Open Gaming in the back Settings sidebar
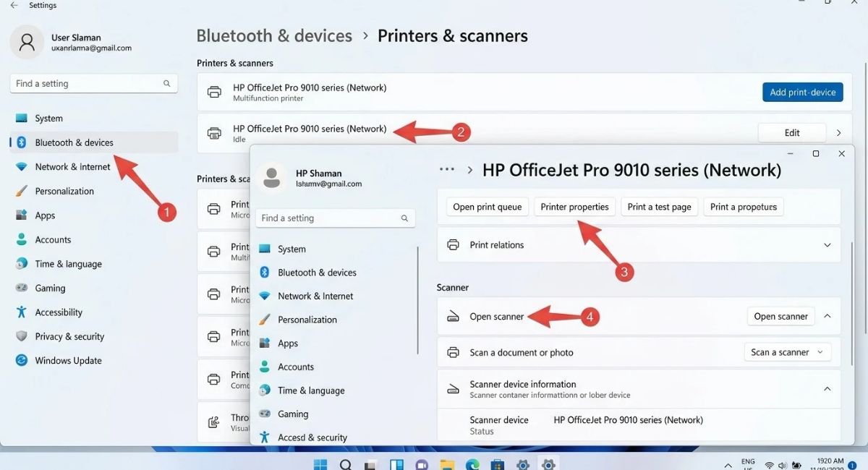This screenshot has height=470, width=868. [50, 289]
